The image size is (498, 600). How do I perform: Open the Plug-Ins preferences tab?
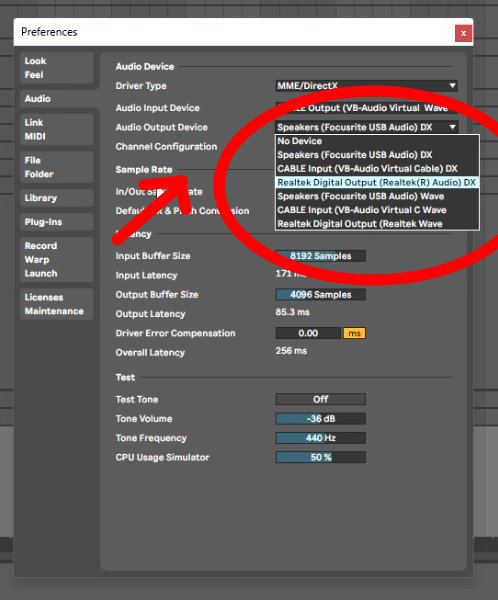click(x=57, y=222)
